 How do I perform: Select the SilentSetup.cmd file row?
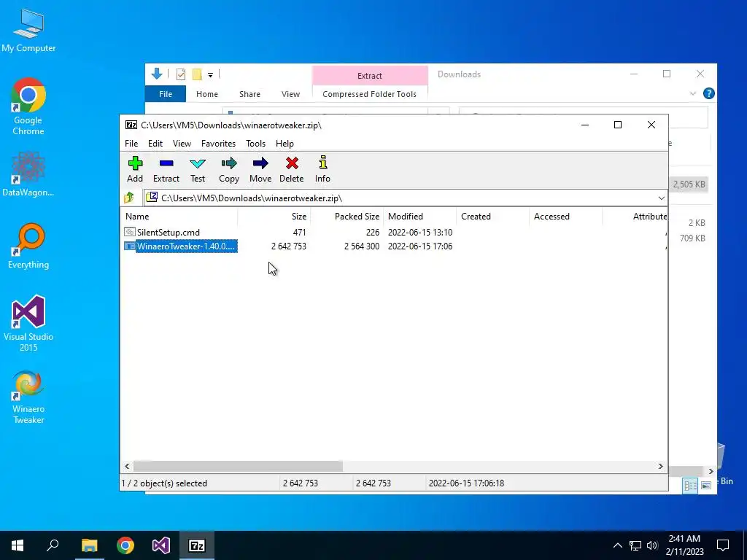[x=288, y=233]
